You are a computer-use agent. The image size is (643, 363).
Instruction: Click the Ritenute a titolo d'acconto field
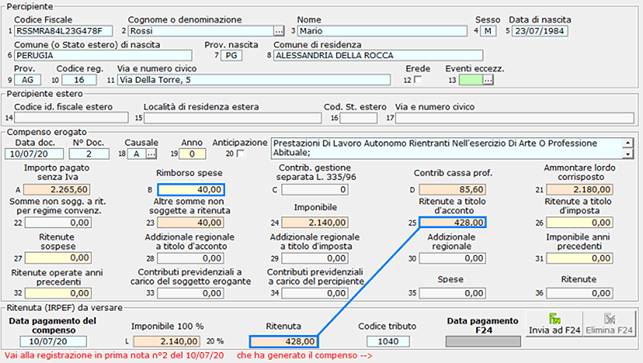click(x=452, y=222)
